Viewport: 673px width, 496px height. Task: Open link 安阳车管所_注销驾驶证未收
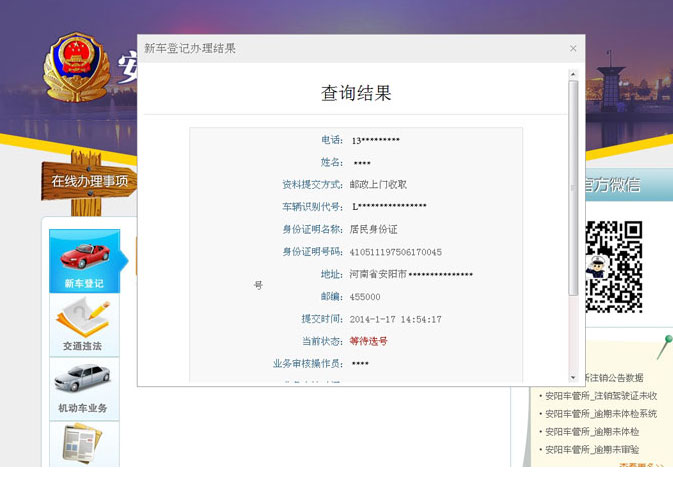601,396
